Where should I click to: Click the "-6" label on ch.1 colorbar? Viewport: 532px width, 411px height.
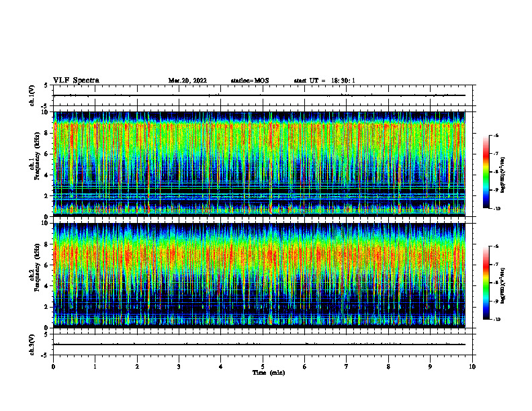tap(496, 136)
